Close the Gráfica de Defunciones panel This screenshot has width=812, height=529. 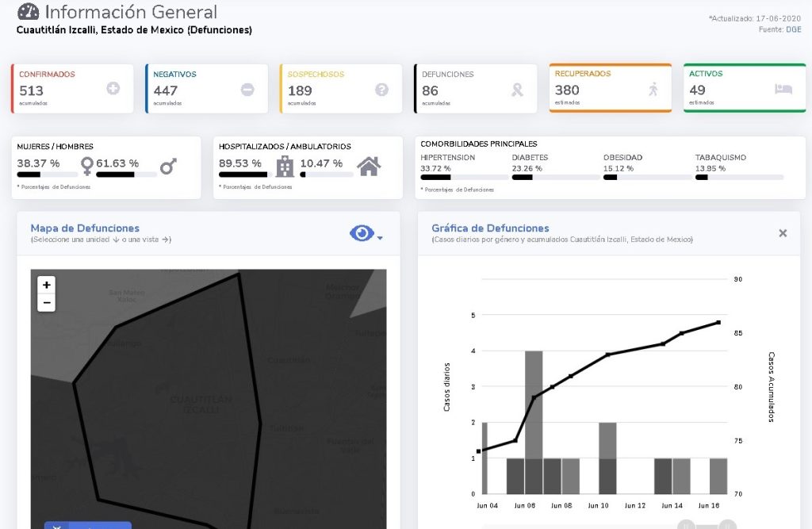(x=783, y=233)
